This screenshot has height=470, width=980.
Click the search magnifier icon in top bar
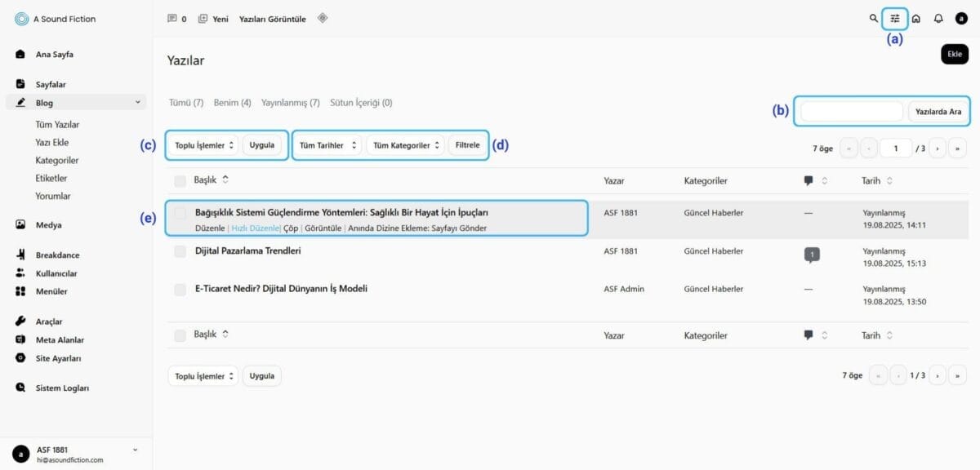874,19
